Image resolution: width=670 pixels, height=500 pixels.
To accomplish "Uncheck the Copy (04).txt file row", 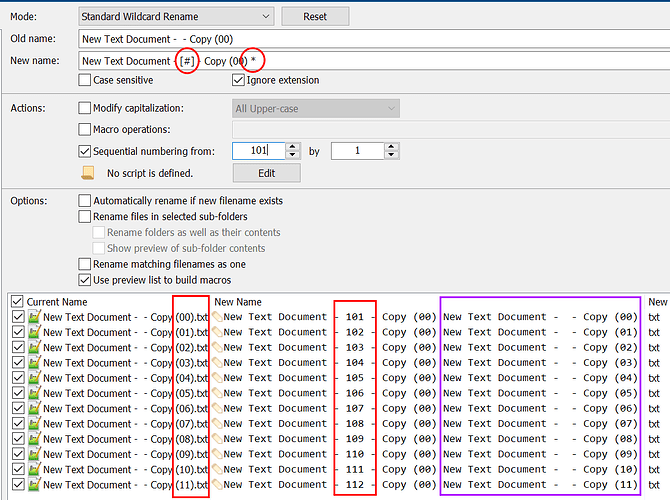I will [x=18, y=378].
